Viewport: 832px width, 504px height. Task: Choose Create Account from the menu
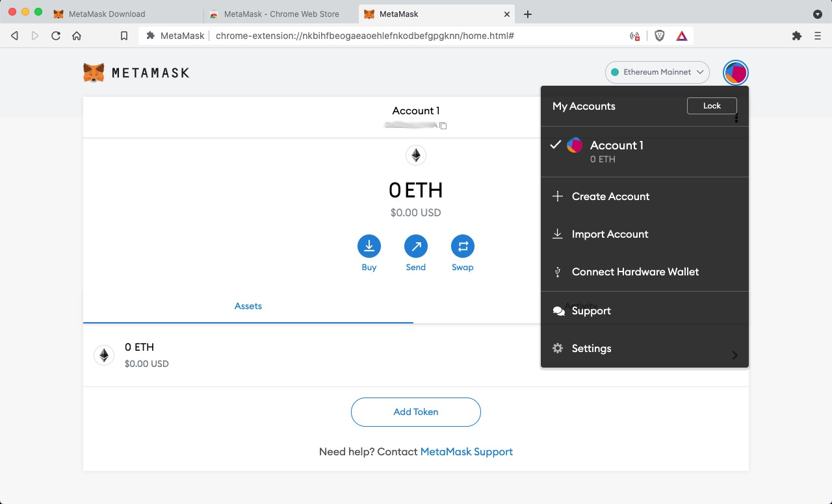tap(645, 196)
